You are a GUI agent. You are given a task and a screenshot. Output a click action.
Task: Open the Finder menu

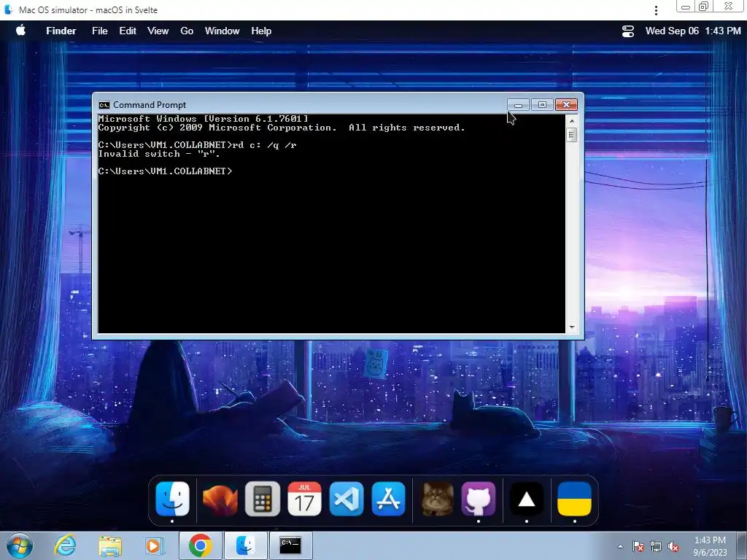(x=61, y=31)
